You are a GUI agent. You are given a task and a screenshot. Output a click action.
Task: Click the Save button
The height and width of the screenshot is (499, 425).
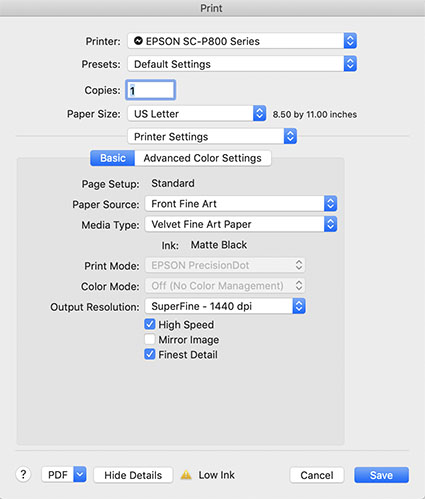pos(381,475)
